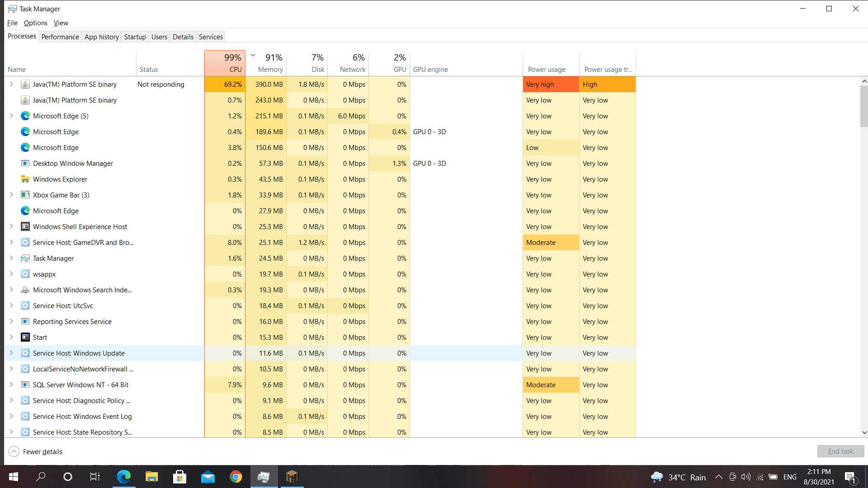
Task: Switch to the Performance tab
Action: click(x=60, y=37)
